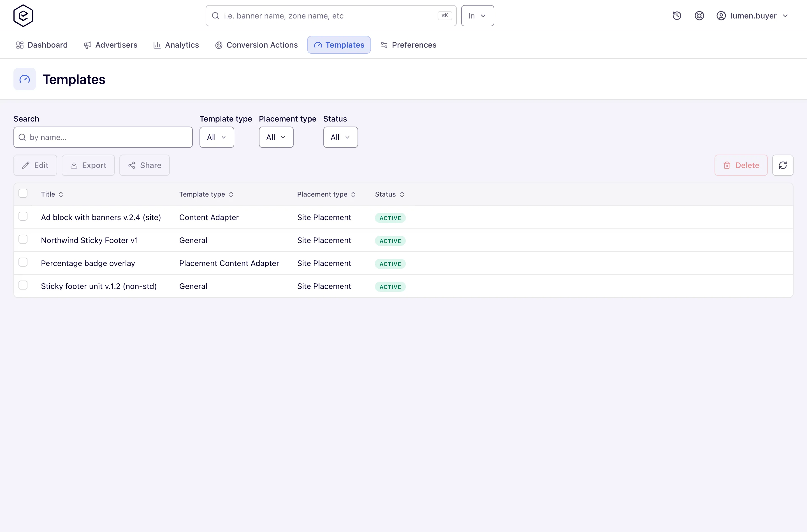Click the Edit button

35,165
